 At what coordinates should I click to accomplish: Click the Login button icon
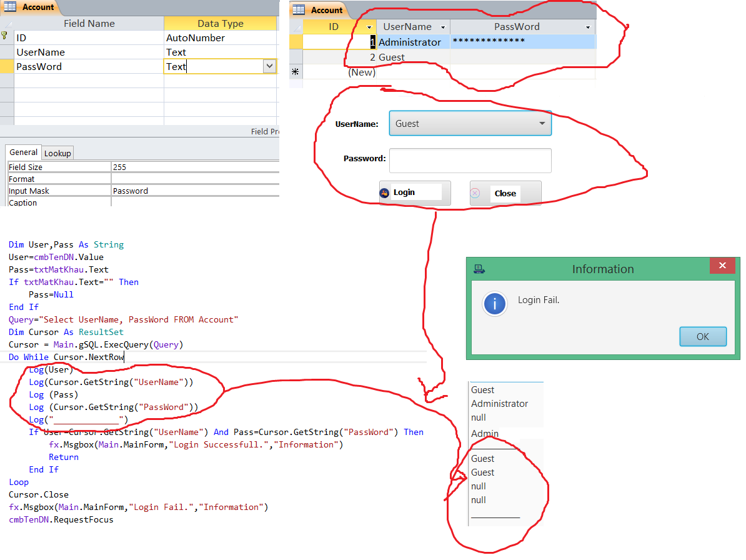click(384, 192)
